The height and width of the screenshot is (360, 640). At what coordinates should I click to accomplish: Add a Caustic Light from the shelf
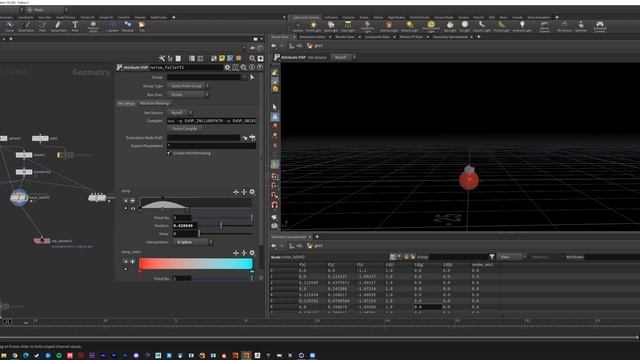point(482,27)
